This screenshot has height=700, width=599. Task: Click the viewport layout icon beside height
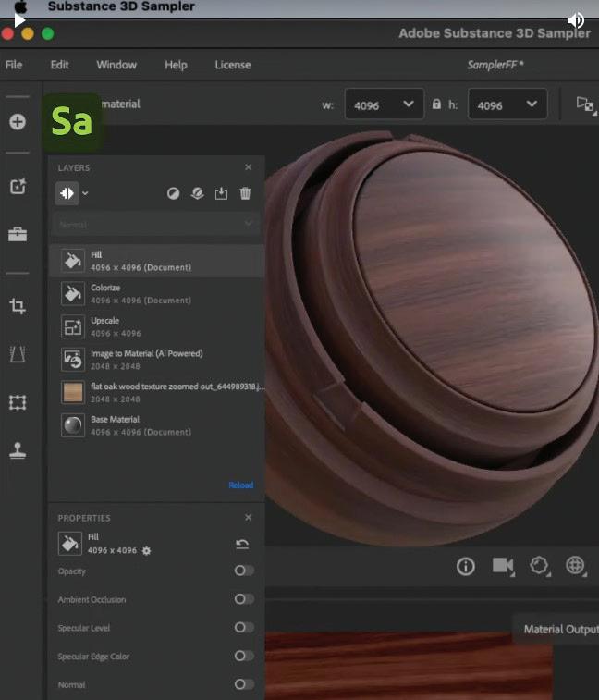coord(586,105)
